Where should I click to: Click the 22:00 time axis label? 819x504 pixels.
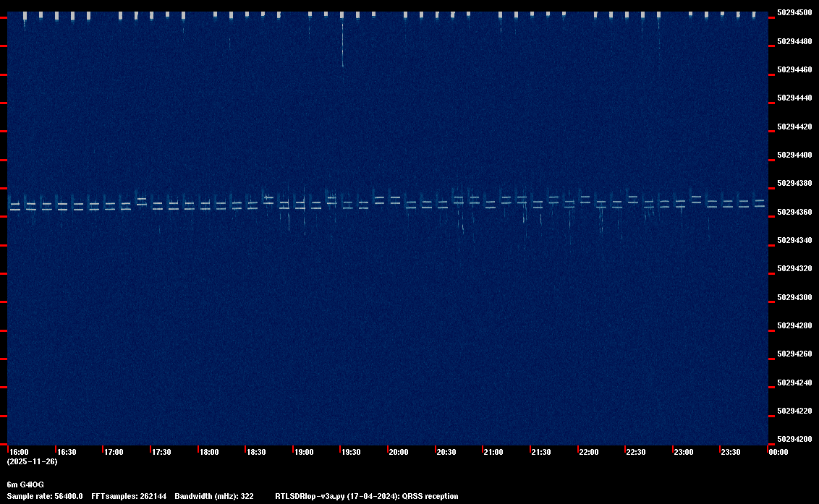(x=589, y=452)
